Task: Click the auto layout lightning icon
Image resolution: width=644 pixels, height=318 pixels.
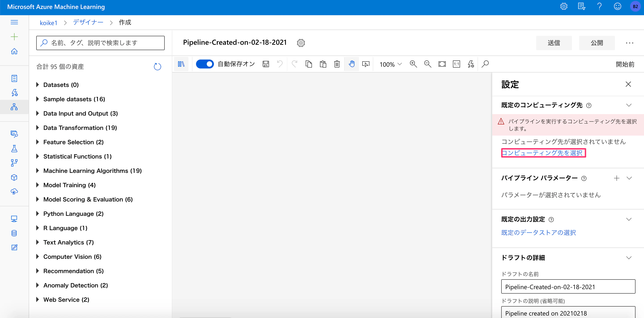Action: (x=471, y=64)
